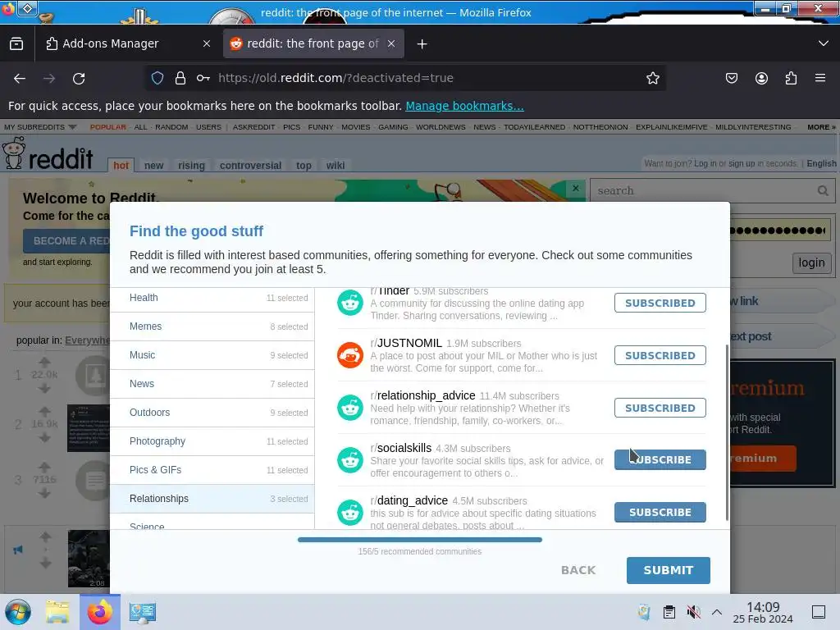
Task: Click the saved password key icon
Action: [203, 78]
